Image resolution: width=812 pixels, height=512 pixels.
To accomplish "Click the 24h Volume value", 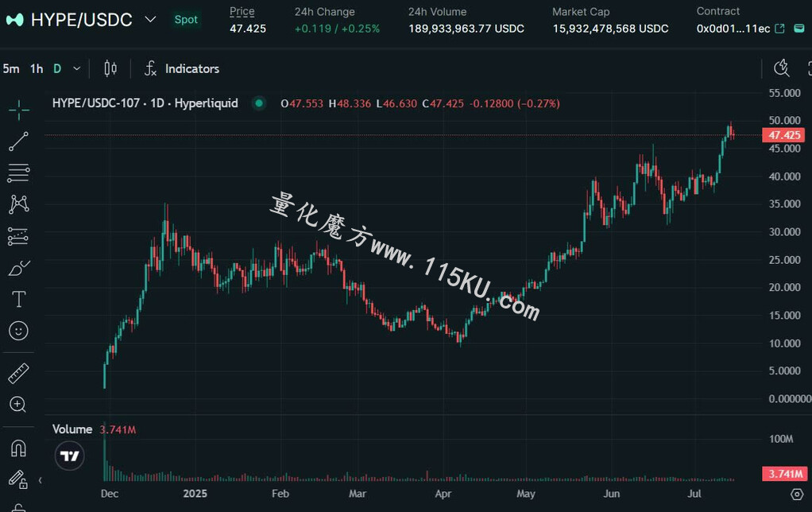I will point(466,29).
